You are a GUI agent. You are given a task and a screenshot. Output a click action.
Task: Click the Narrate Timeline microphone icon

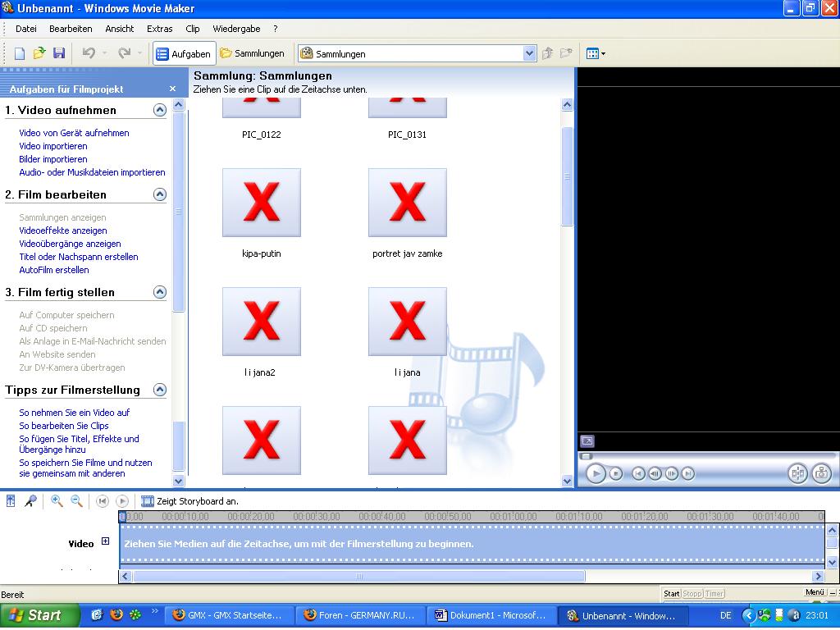tap(30, 500)
